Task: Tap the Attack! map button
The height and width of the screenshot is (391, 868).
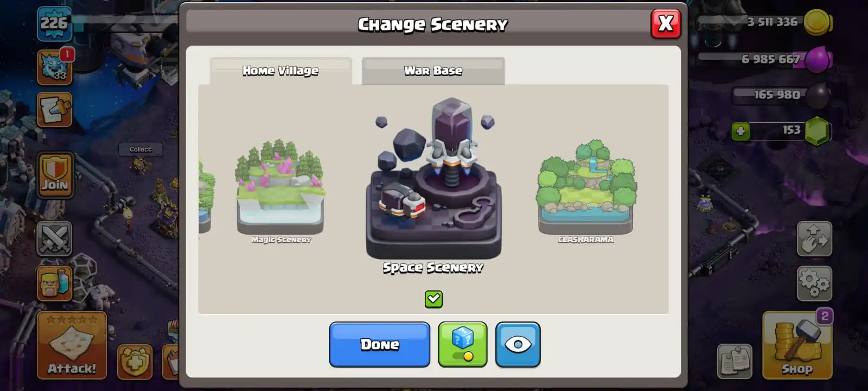Action: pyautogui.click(x=72, y=345)
